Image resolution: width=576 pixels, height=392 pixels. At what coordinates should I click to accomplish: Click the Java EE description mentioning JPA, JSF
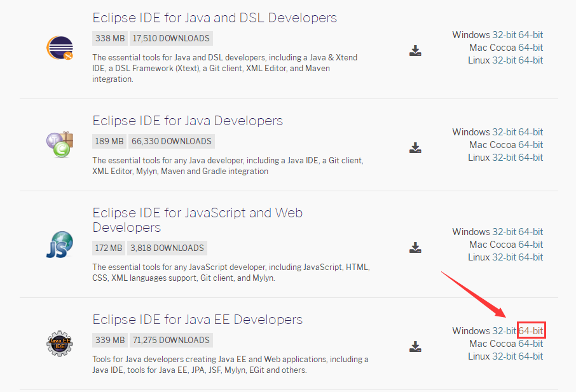(230, 365)
